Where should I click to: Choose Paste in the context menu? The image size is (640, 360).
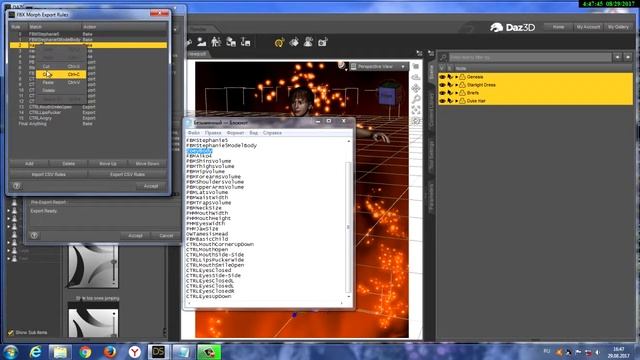pyautogui.click(x=61, y=82)
